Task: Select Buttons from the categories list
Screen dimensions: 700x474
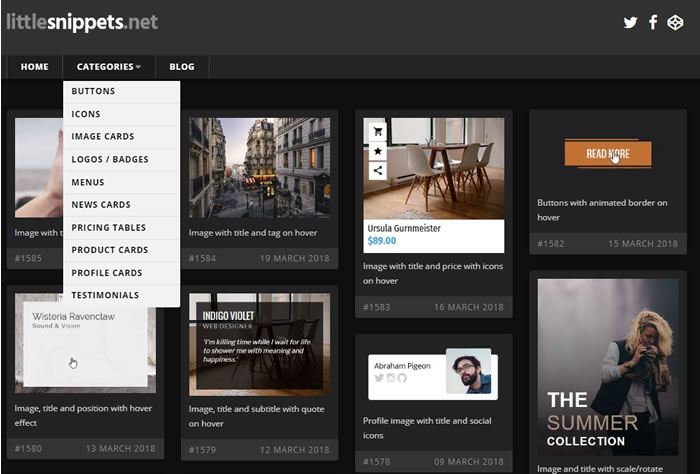Action: 93,91
